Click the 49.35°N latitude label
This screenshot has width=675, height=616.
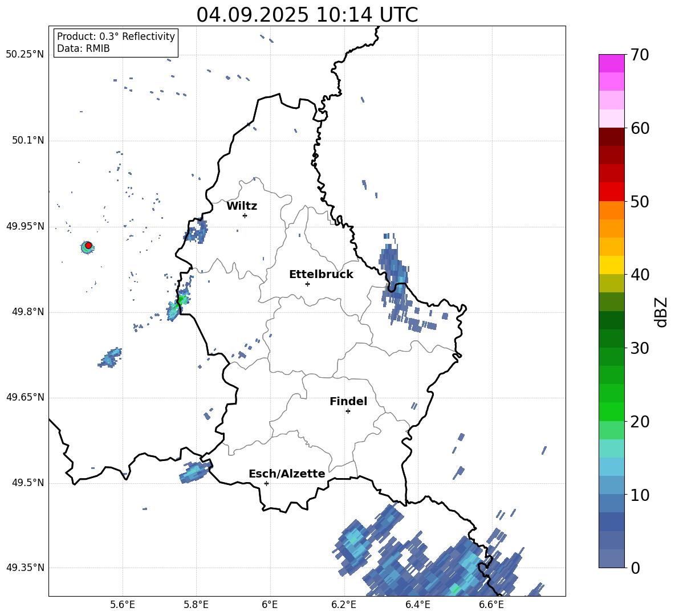coord(25,568)
